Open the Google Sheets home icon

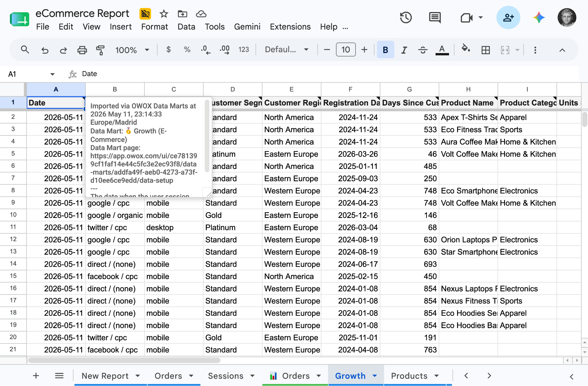click(20, 20)
